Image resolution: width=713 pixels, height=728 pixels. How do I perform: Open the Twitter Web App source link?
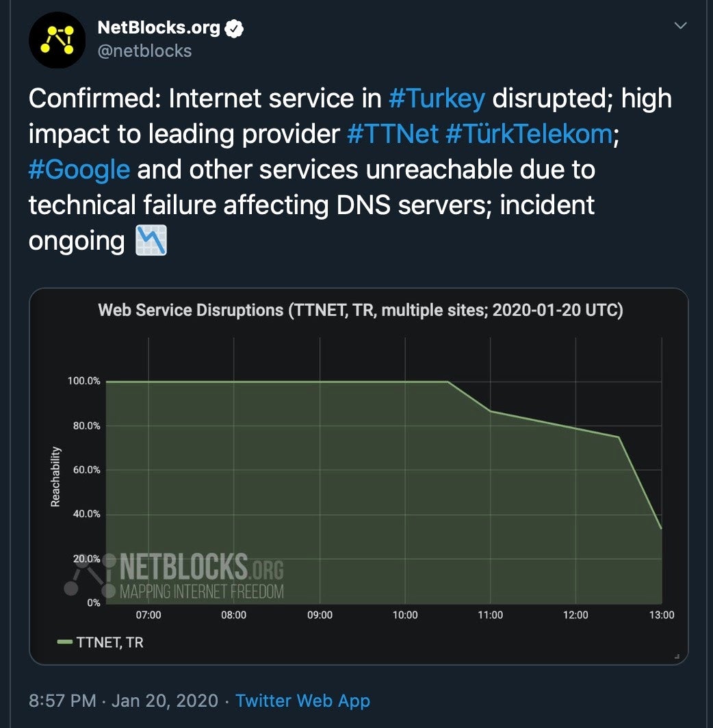click(x=302, y=701)
